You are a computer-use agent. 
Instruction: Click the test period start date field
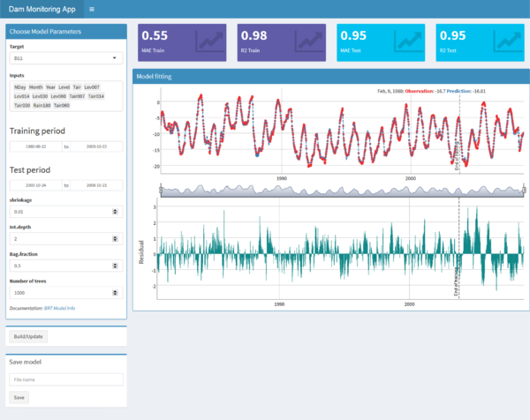click(x=34, y=185)
